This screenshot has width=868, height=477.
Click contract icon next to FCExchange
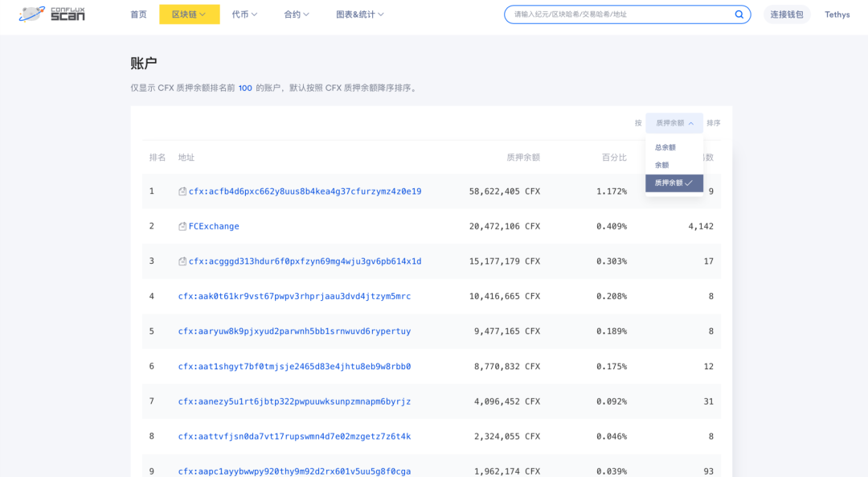182,227
